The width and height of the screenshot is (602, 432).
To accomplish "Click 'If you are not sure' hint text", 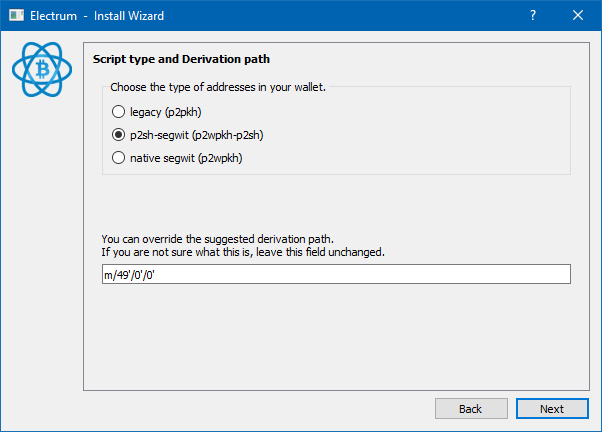I will 243,252.
